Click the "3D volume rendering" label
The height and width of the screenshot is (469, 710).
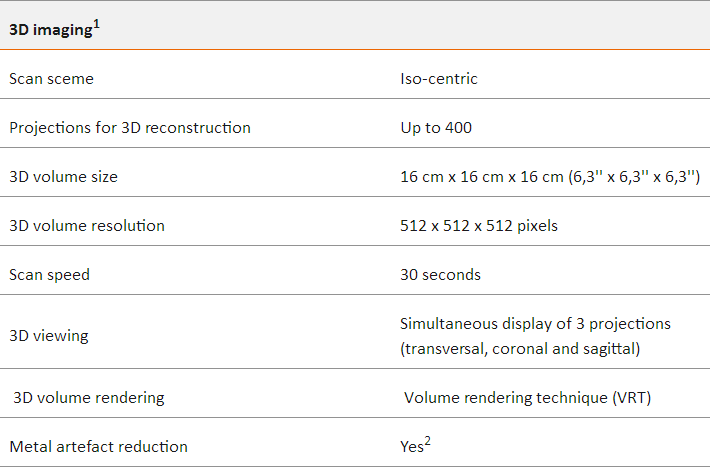point(89,398)
